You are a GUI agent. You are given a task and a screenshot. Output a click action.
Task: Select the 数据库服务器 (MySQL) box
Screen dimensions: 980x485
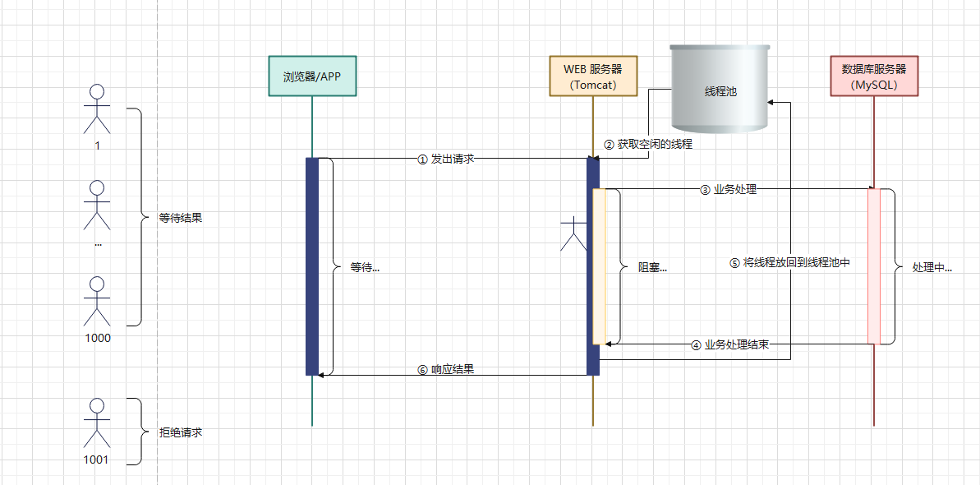[x=873, y=76]
